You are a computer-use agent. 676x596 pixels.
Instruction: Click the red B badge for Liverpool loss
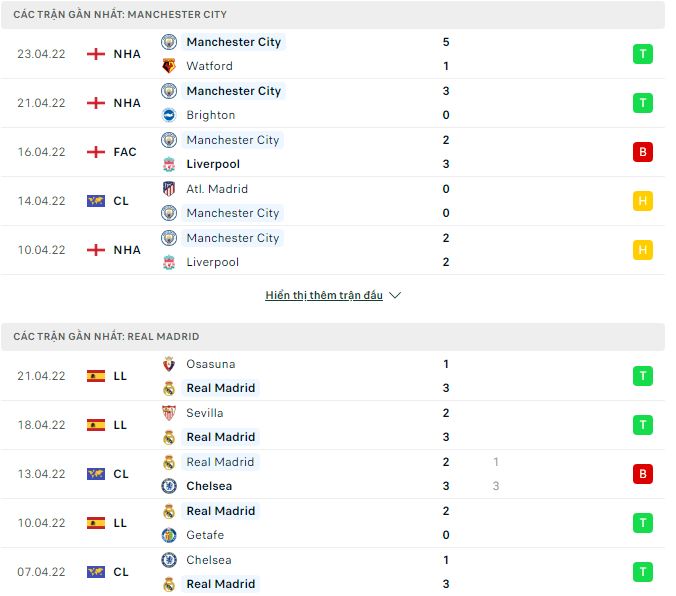point(643,152)
